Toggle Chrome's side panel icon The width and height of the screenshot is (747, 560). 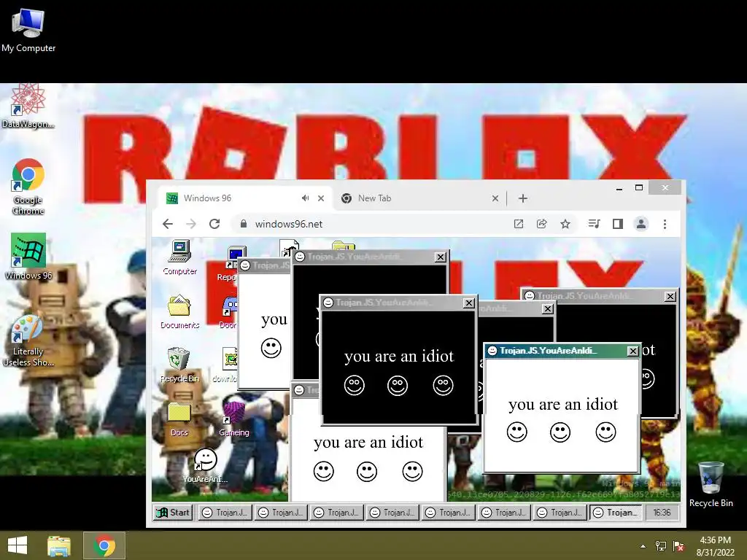[618, 224]
